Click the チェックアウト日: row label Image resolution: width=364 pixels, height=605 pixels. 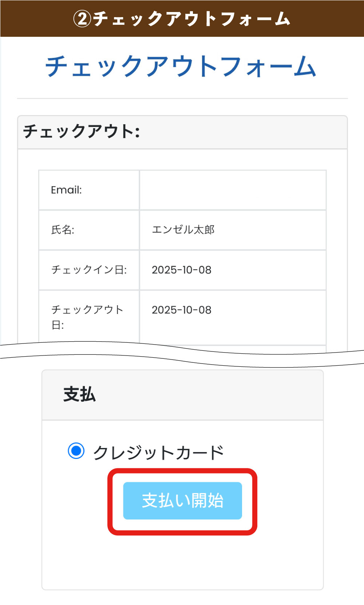coord(87,317)
